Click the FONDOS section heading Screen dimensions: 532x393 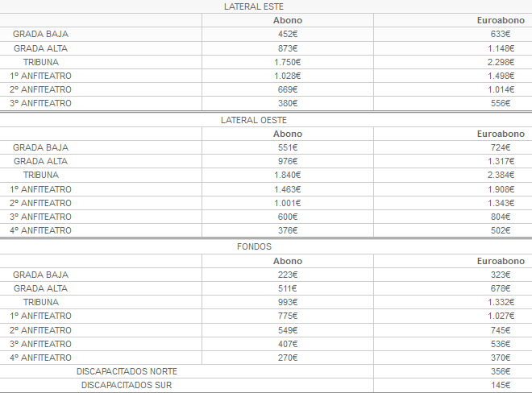(x=254, y=246)
